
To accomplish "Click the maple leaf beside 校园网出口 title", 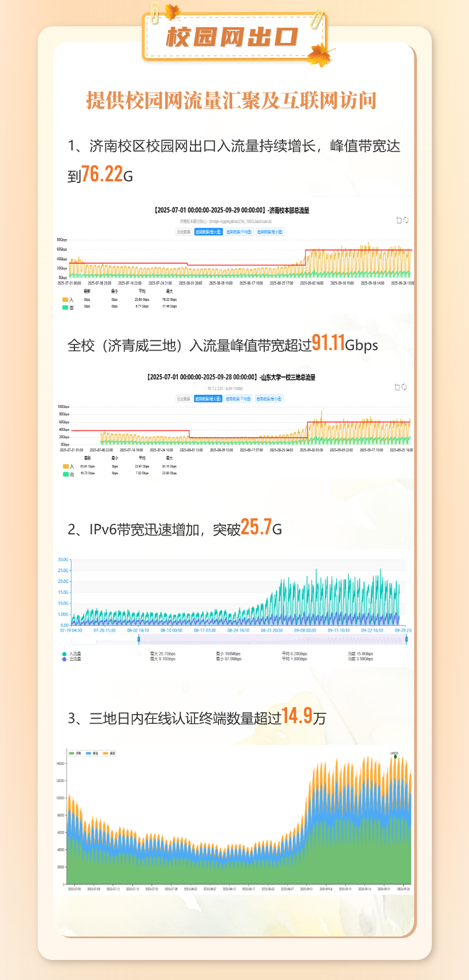I will [320, 54].
